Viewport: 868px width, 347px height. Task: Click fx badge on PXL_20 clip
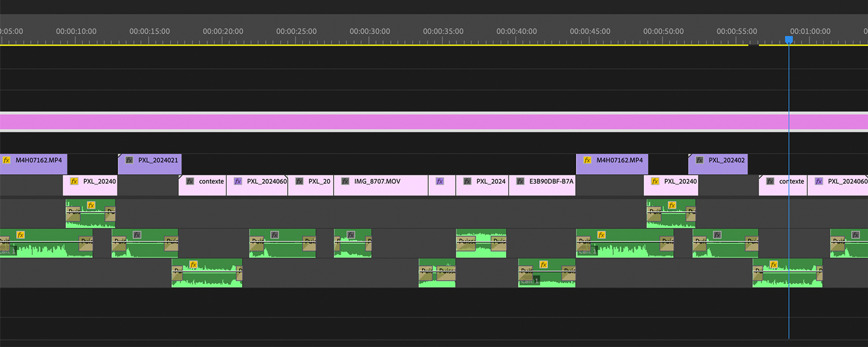click(299, 182)
